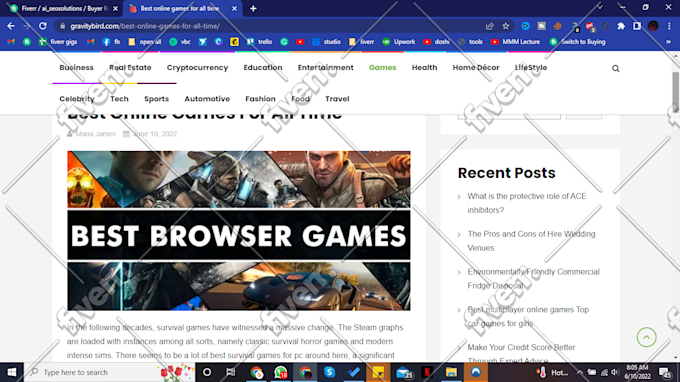Open Cortana circle on taskbar

click(x=207, y=372)
